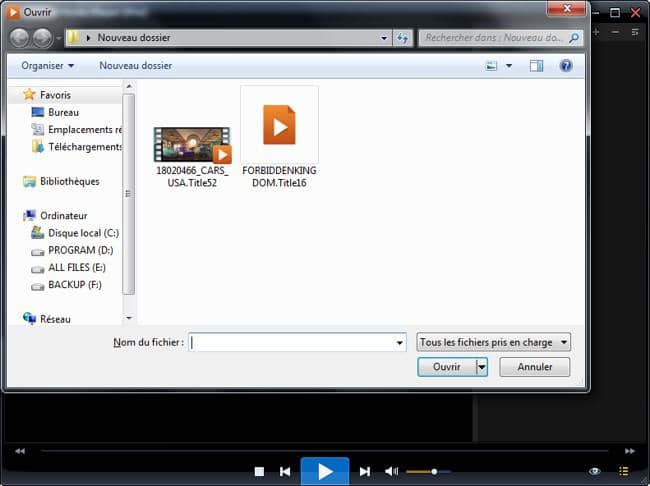Click the Back navigation arrow in the dialog
The width and height of the screenshot is (650, 486).
pyautogui.click(x=19, y=38)
